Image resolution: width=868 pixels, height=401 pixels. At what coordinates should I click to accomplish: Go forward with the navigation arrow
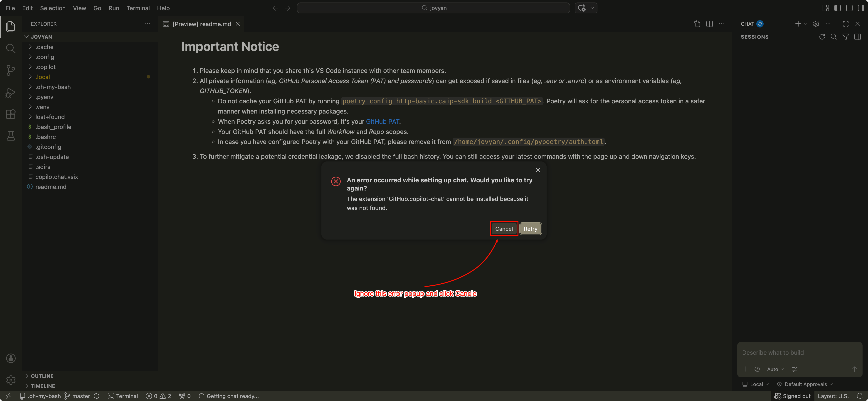click(x=287, y=8)
